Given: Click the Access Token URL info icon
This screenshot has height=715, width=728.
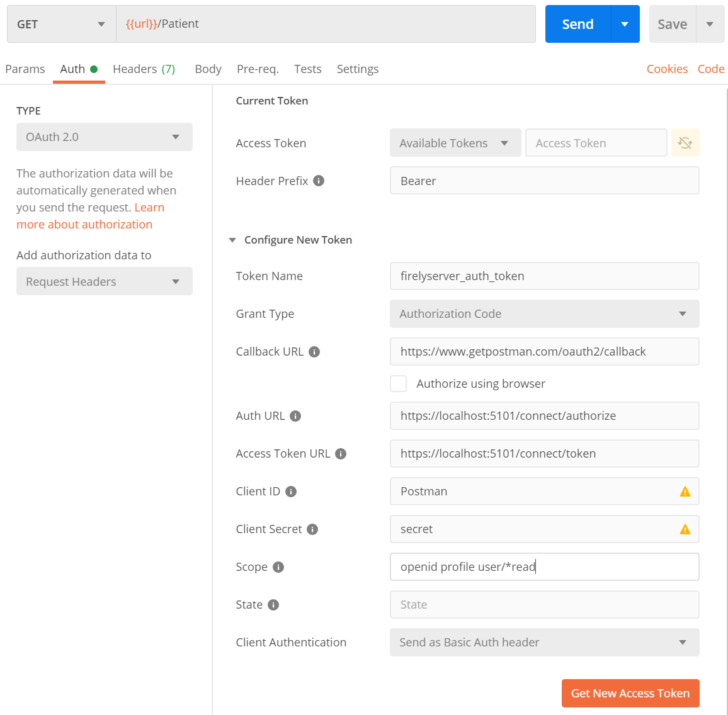Looking at the screenshot, I should click(x=341, y=454).
